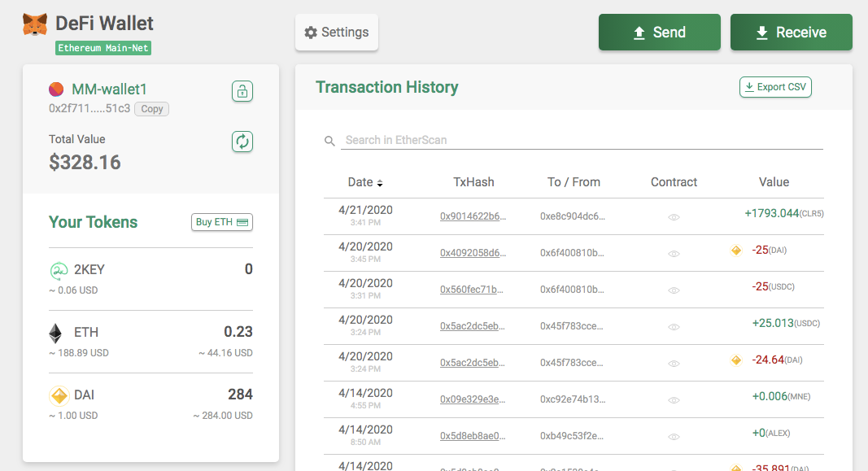Open the Ethereum Main-Net network selector
The image size is (868, 471).
point(103,48)
